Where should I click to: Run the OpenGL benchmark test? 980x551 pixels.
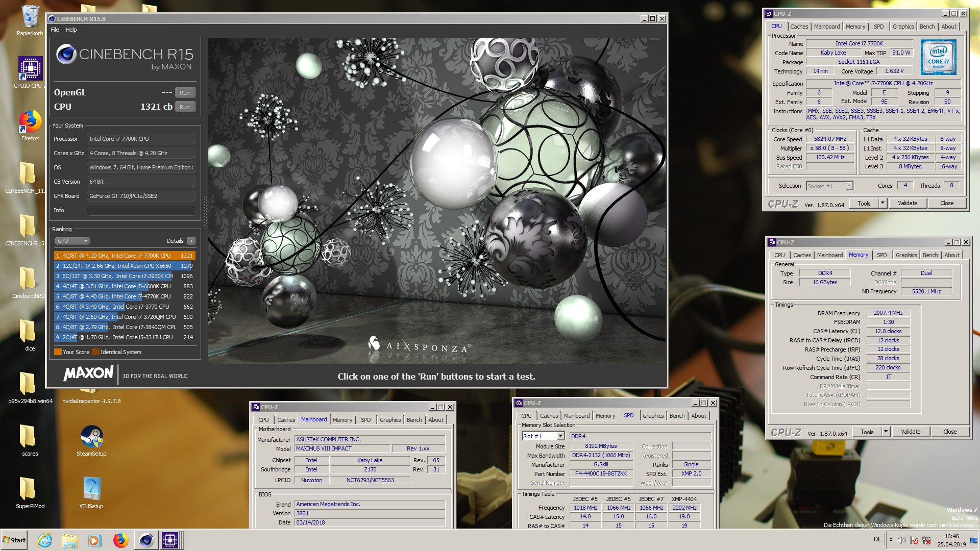(x=185, y=93)
